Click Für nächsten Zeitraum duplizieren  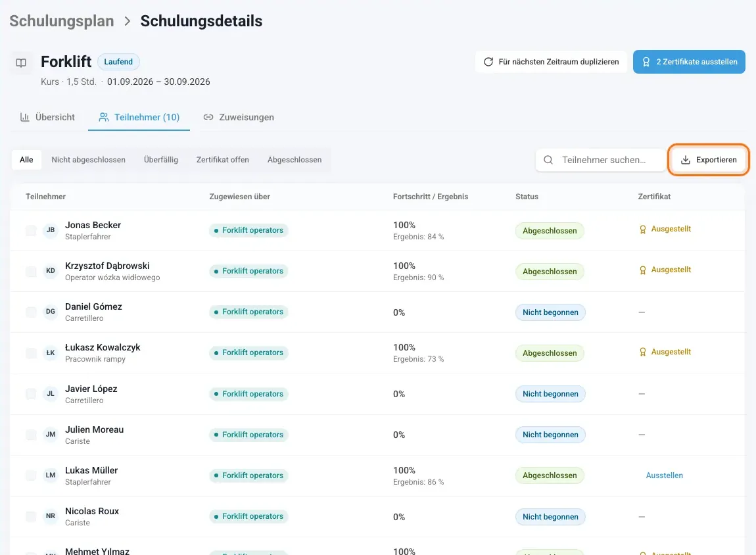coord(551,62)
